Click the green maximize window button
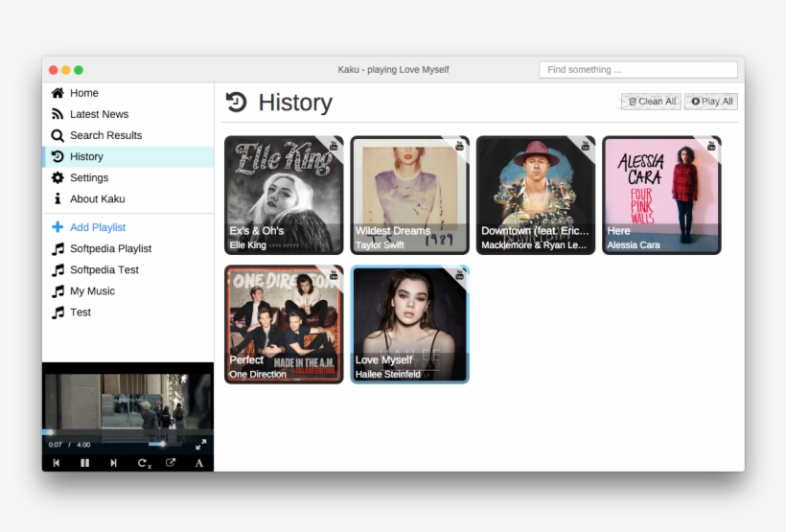 79,70
